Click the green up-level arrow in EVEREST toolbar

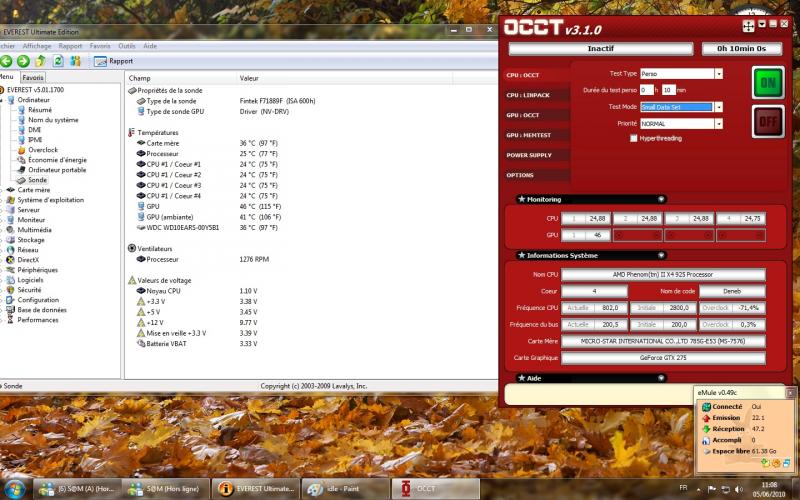pos(40,61)
